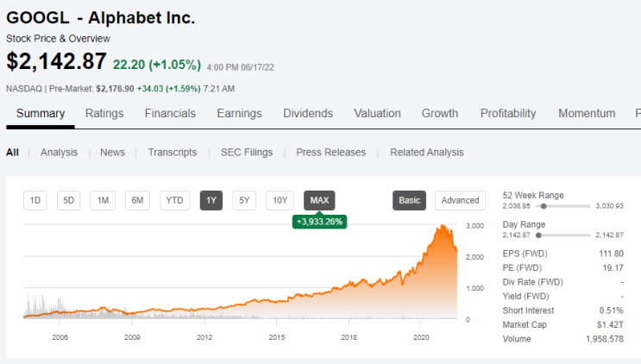Choose the 1Y chart range

click(x=211, y=201)
